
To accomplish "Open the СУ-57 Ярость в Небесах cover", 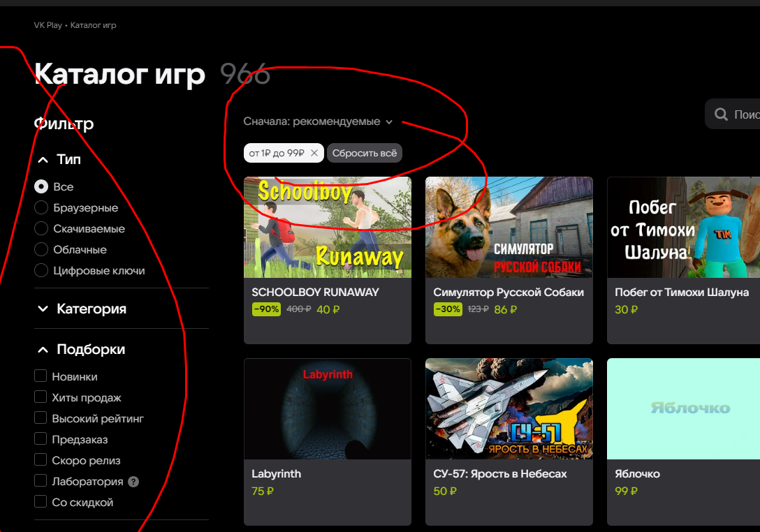I will pos(509,409).
